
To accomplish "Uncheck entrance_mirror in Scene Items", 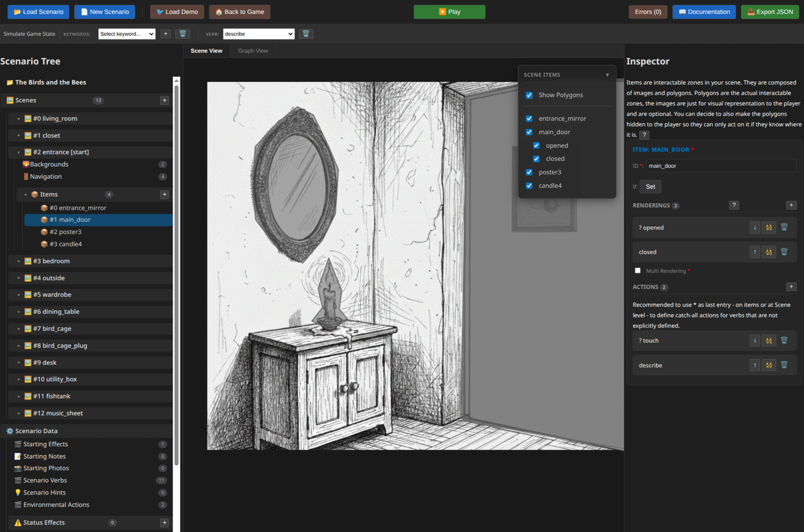I will point(529,119).
